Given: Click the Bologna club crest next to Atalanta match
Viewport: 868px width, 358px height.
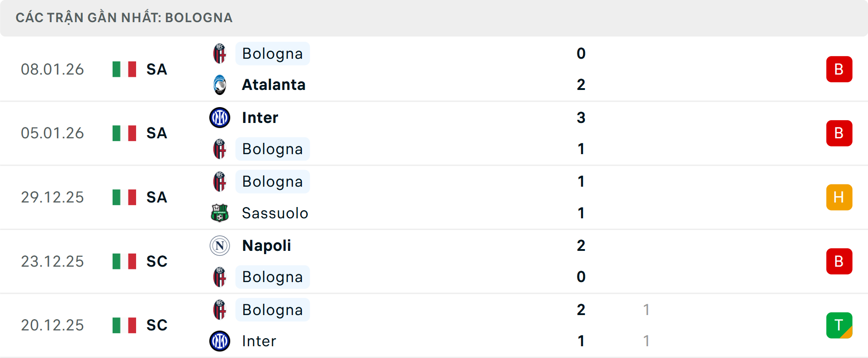Looking at the screenshot, I should (220, 53).
